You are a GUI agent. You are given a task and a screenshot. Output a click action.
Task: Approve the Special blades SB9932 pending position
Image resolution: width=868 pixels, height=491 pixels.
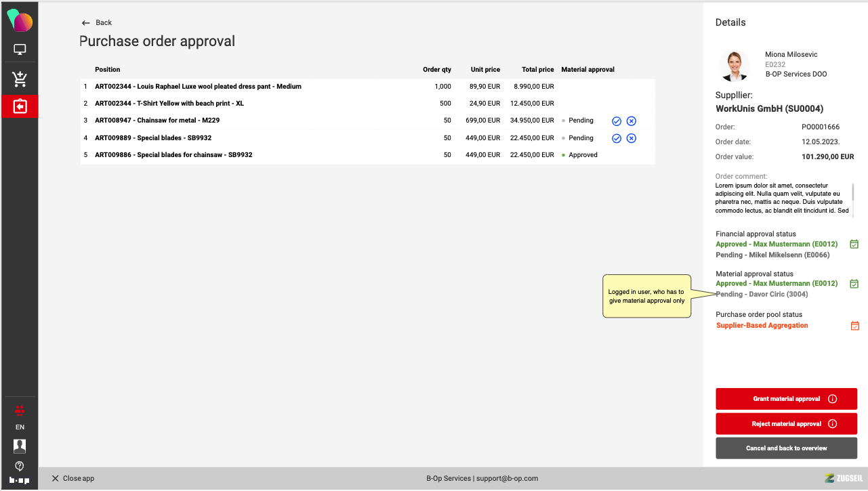pyautogui.click(x=617, y=138)
